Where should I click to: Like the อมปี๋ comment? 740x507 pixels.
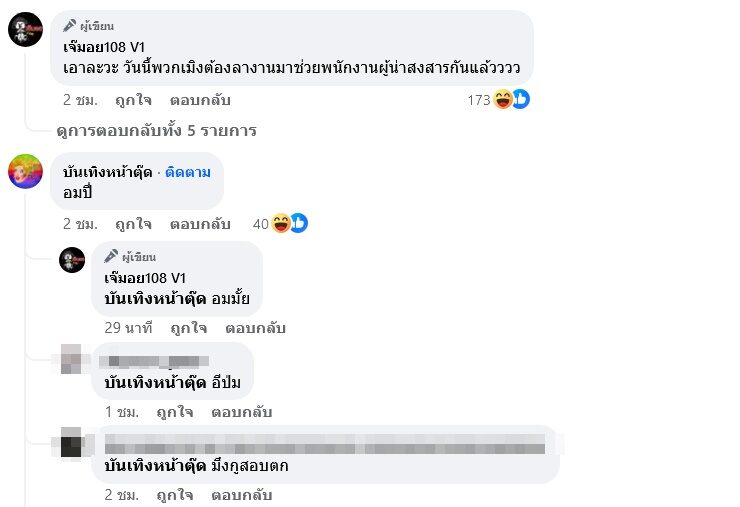coord(133,224)
